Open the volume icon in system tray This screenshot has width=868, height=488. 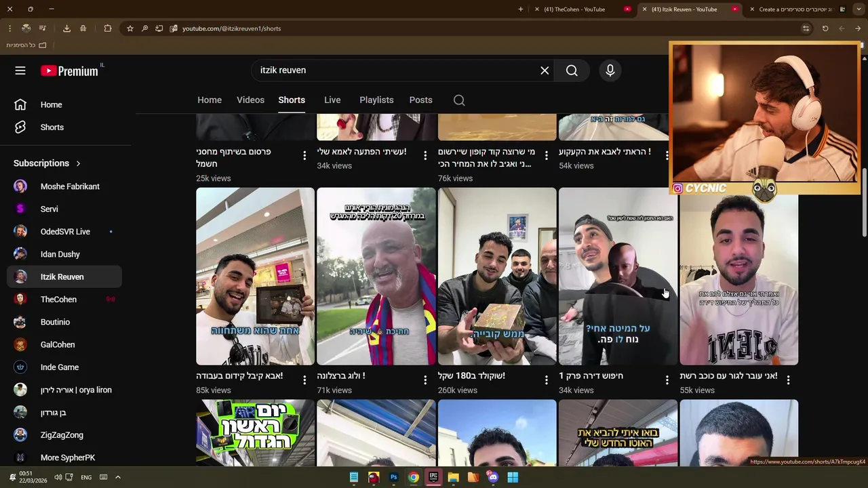(x=58, y=477)
